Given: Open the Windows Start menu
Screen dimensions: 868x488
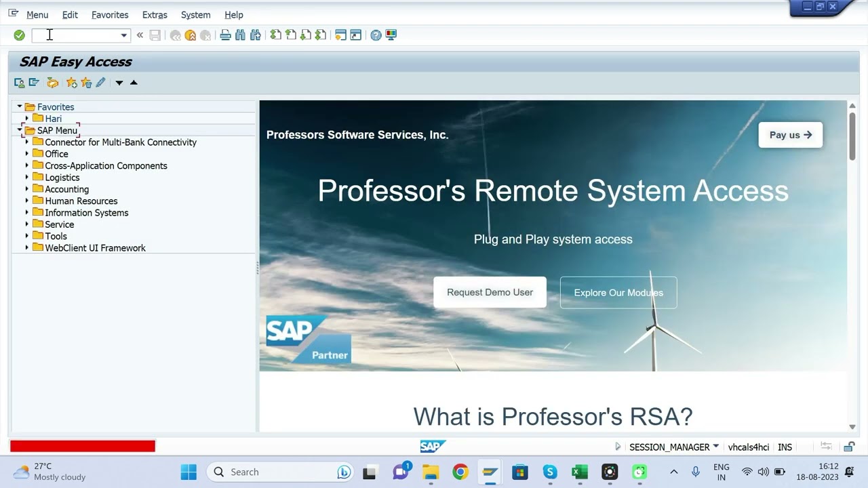Looking at the screenshot, I should tap(189, 472).
